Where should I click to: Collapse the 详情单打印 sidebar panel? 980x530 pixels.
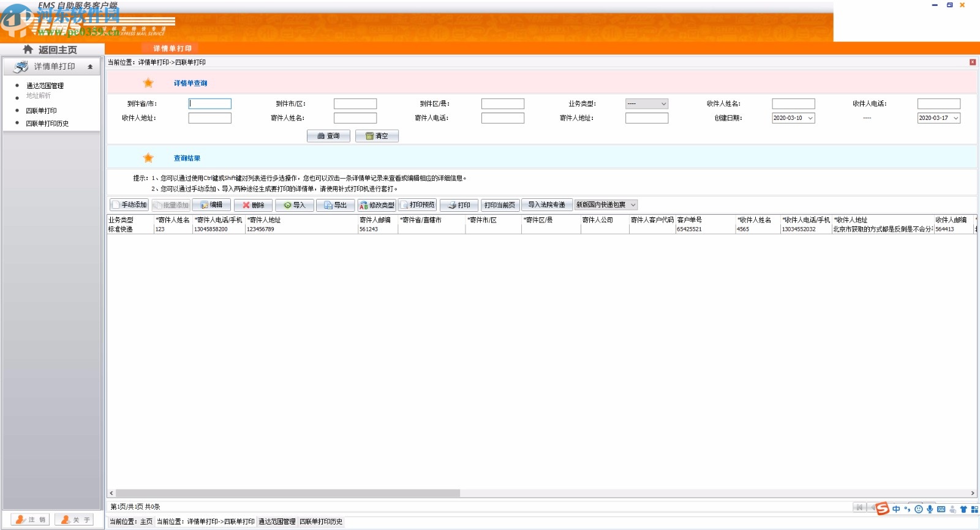[90, 67]
